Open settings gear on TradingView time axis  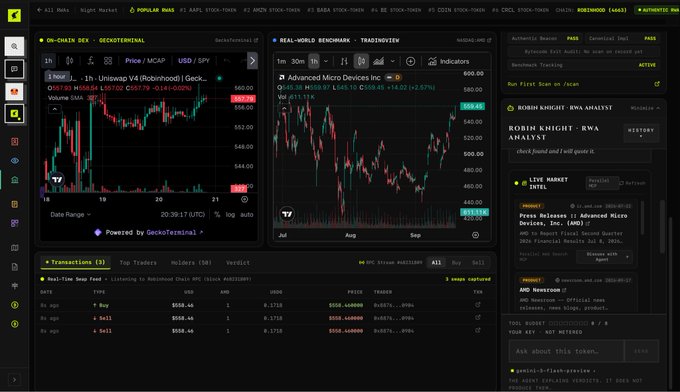[475, 235]
